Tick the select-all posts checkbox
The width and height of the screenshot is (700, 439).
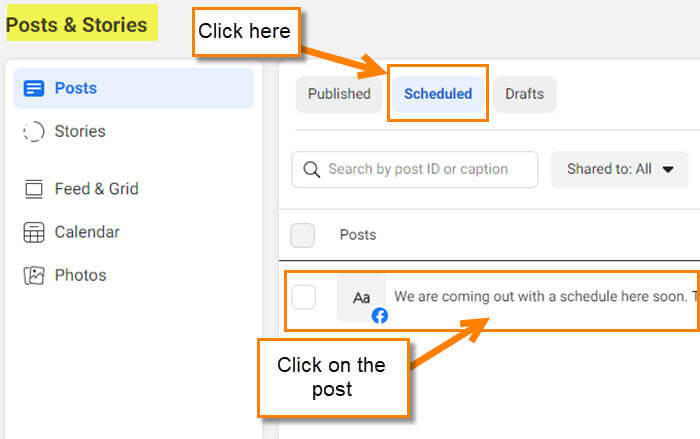tap(303, 235)
